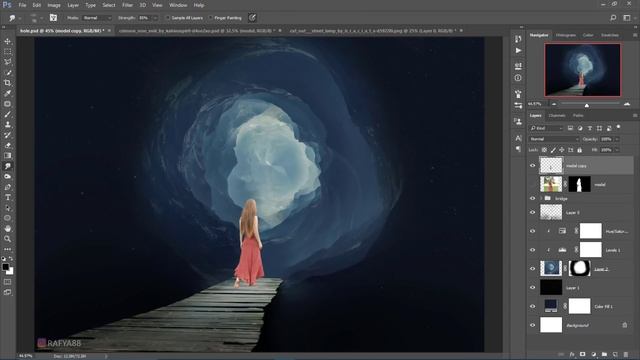This screenshot has width=640, height=360.
Task: Open the Actions panel play icon
Action: tap(518, 51)
